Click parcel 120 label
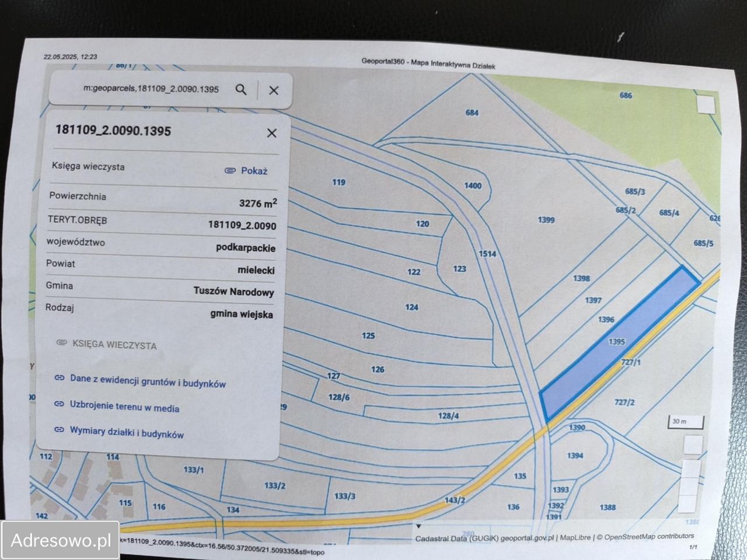The height and width of the screenshot is (560, 747). pyautogui.click(x=423, y=223)
